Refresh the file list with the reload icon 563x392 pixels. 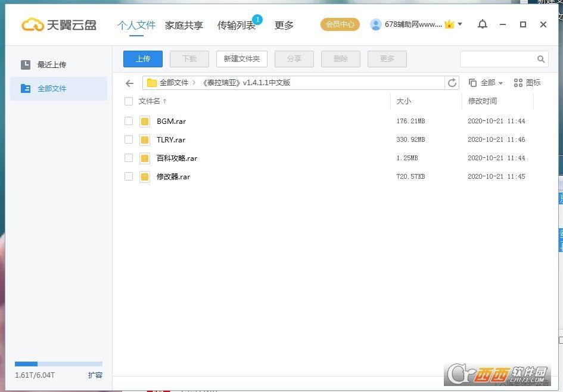point(452,83)
